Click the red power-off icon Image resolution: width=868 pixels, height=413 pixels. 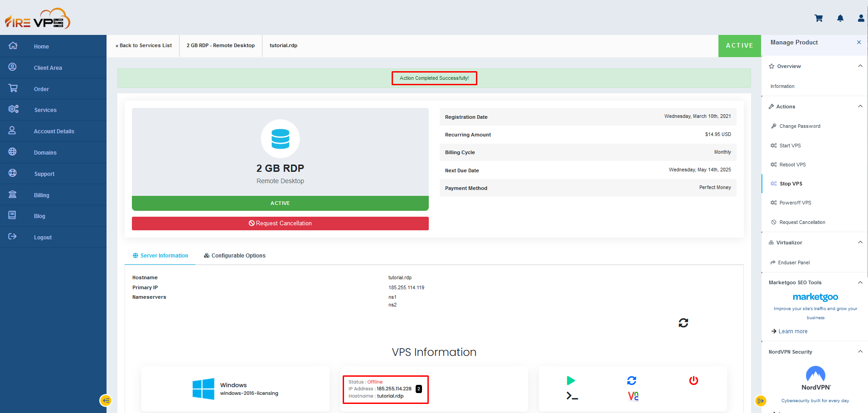coord(693,380)
